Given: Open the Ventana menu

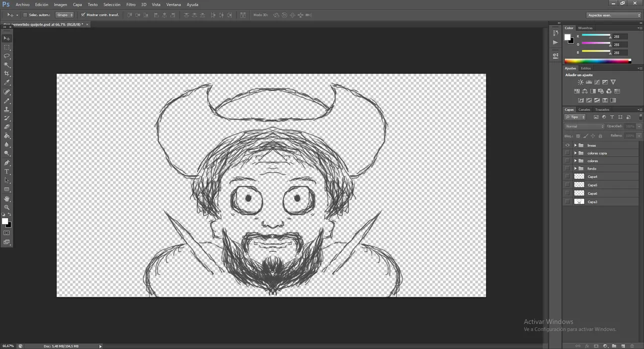Looking at the screenshot, I should (173, 5).
